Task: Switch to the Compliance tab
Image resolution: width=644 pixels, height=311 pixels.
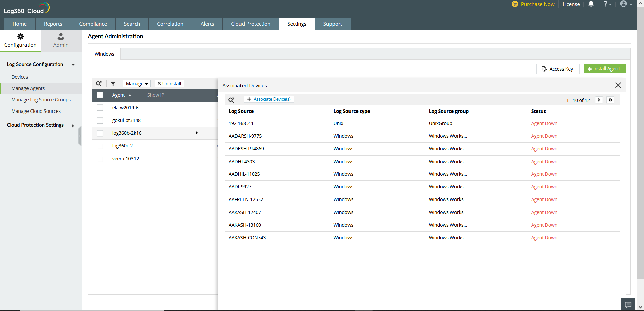Action: coord(93,24)
